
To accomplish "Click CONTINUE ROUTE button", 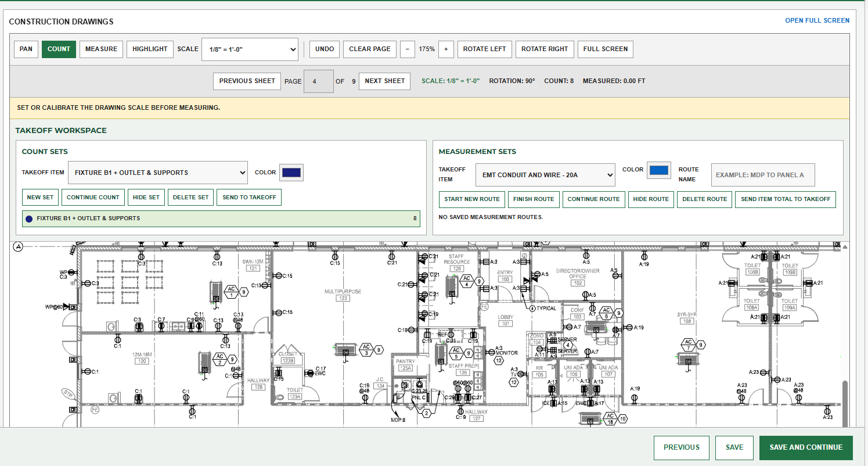I will click(x=593, y=199).
